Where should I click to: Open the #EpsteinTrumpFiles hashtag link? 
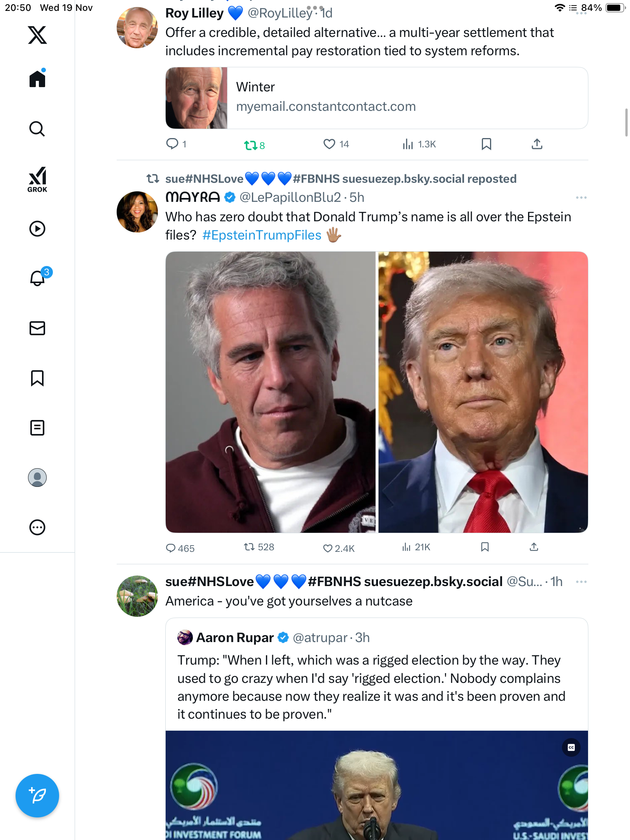(262, 235)
